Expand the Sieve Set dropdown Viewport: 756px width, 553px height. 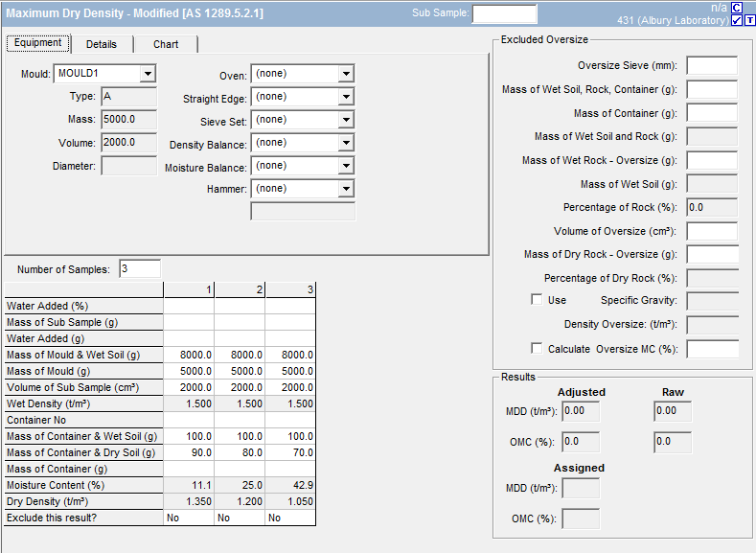point(346,120)
